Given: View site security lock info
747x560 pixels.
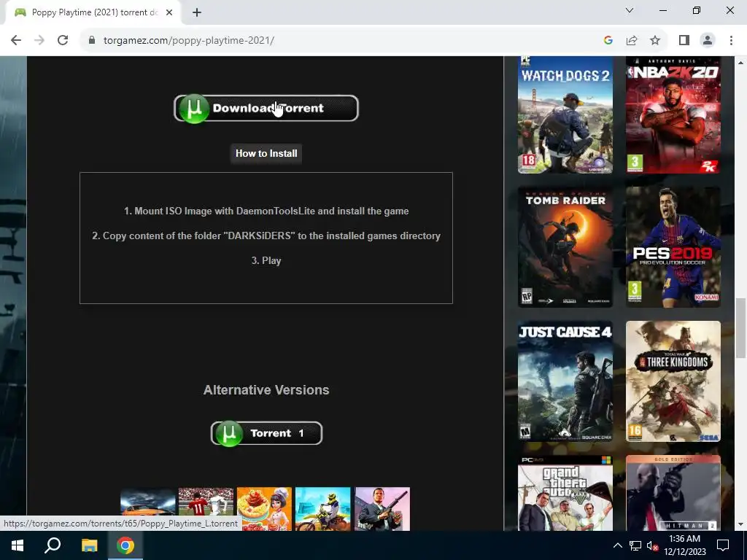Looking at the screenshot, I should click(92, 41).
